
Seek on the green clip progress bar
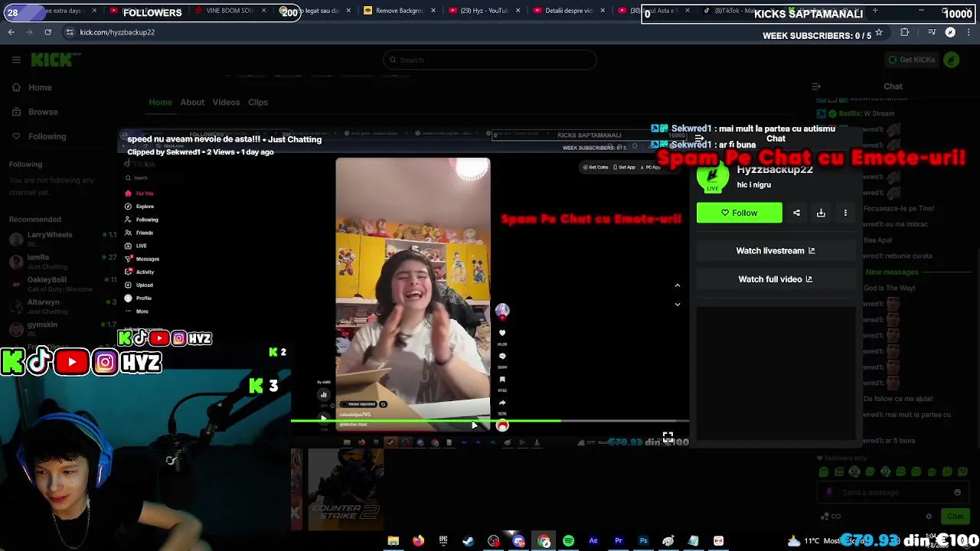[x=490, y=420]
